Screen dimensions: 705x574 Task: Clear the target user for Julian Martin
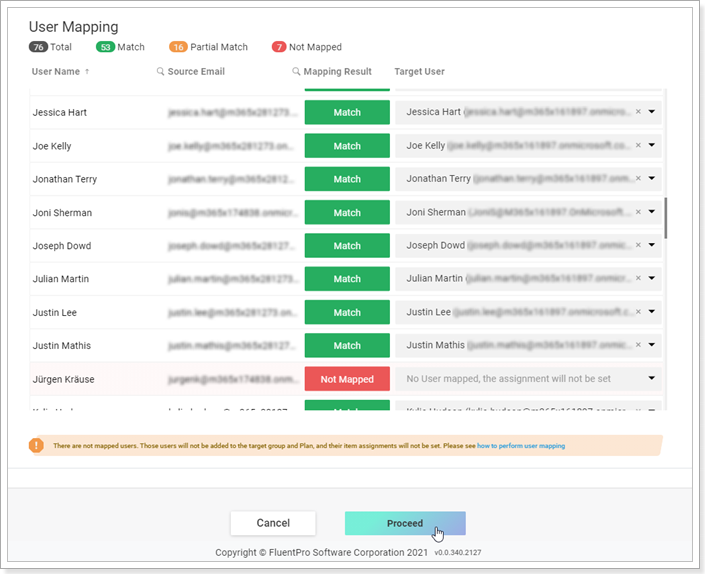click(638, 278)
